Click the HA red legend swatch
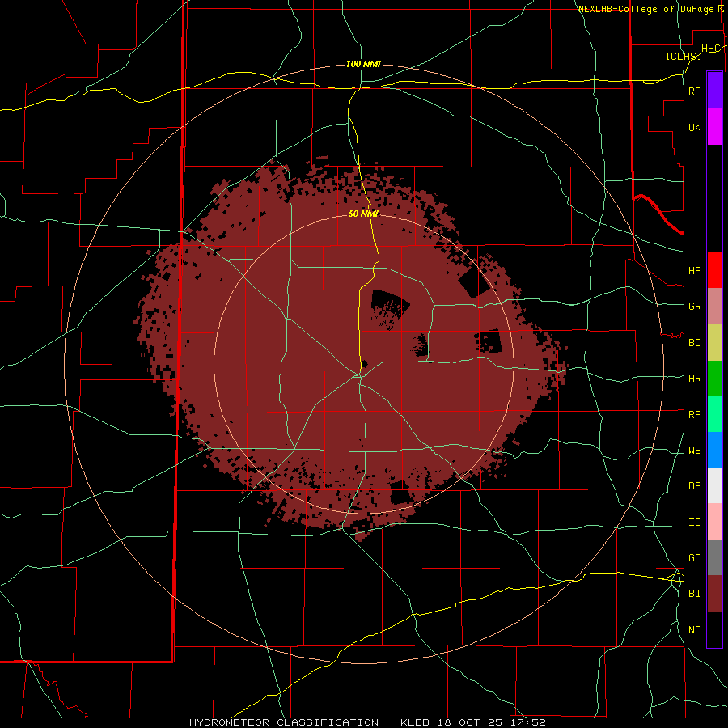 tap(714, 270)
